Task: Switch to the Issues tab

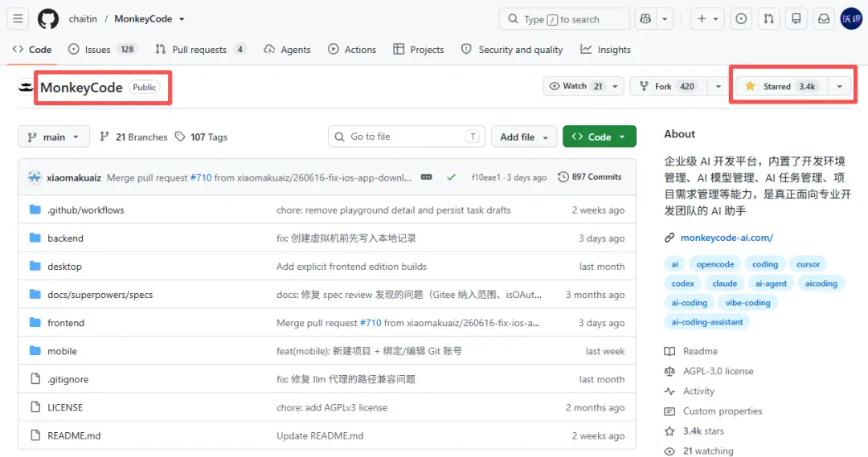Action: pos(102,49)
